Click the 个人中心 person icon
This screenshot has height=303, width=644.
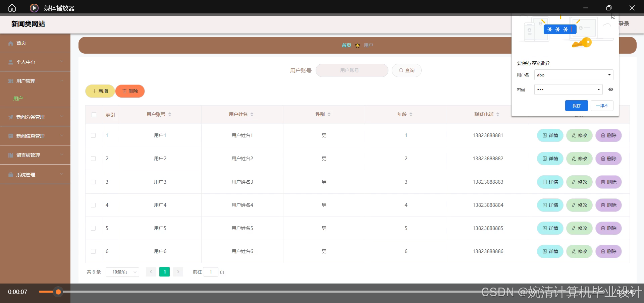[11, 62]
